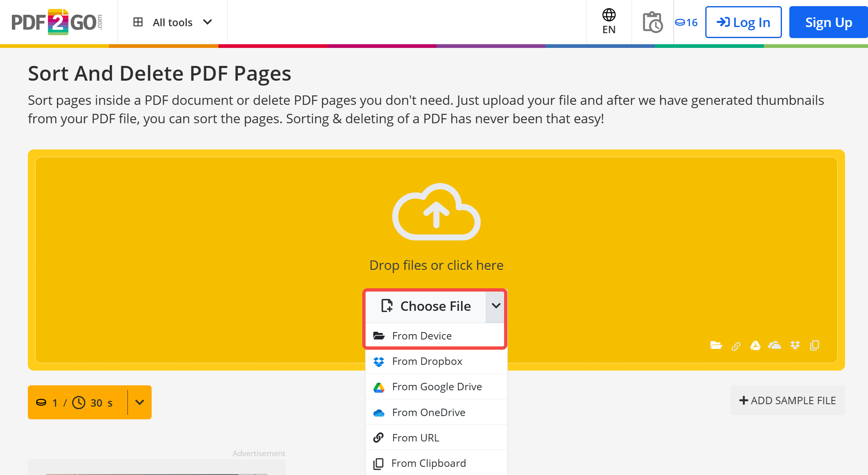Click the PDF2GO logo
This screenshot has height=475, width=868.
pos(57,21)
